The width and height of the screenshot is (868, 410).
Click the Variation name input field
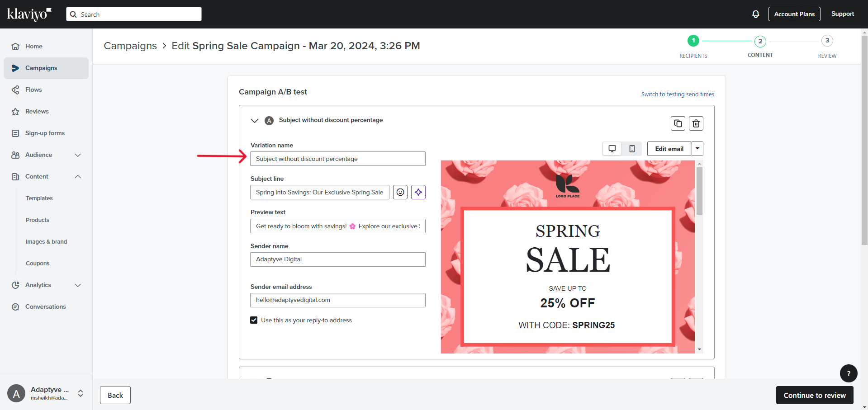click(337, 159)
